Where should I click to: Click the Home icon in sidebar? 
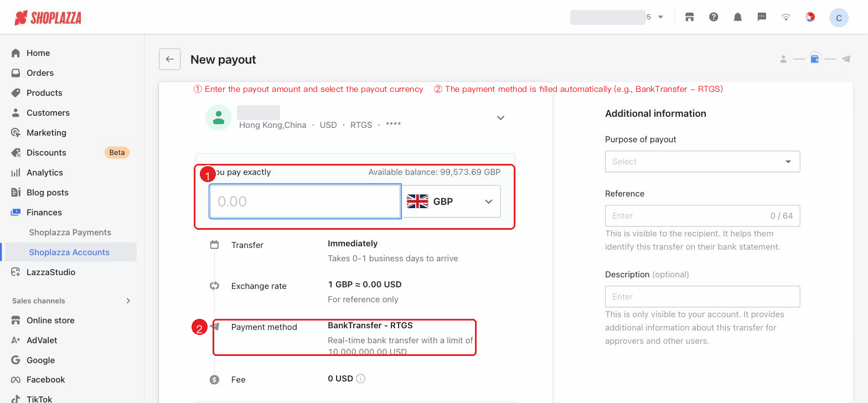pyautogui.click(x=15, y=53)
